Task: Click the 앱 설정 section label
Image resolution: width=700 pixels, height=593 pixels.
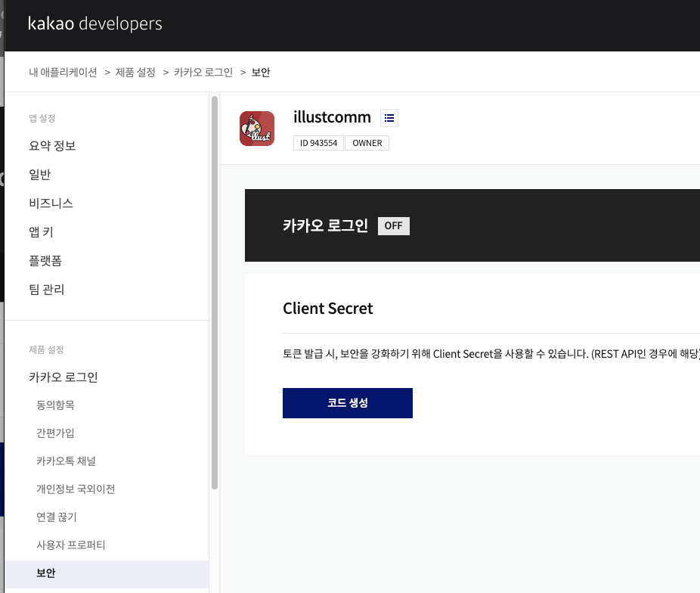Action: pyautogui.click(x=42, y=118)
